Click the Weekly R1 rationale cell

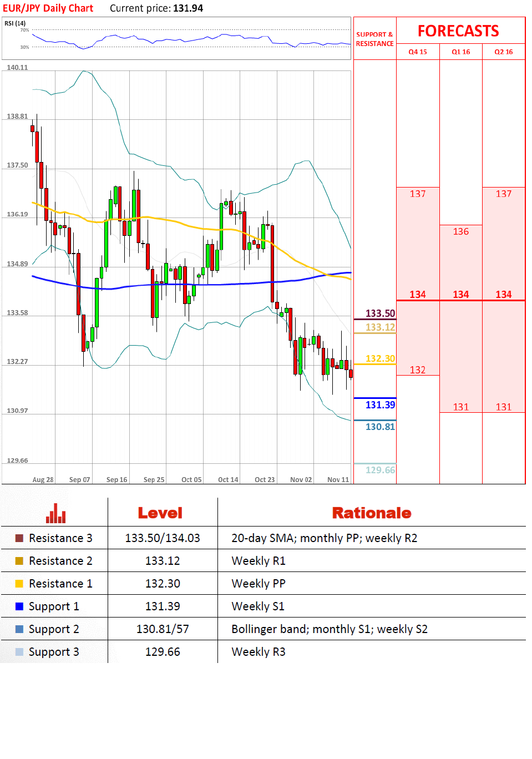tap(259, 561)
